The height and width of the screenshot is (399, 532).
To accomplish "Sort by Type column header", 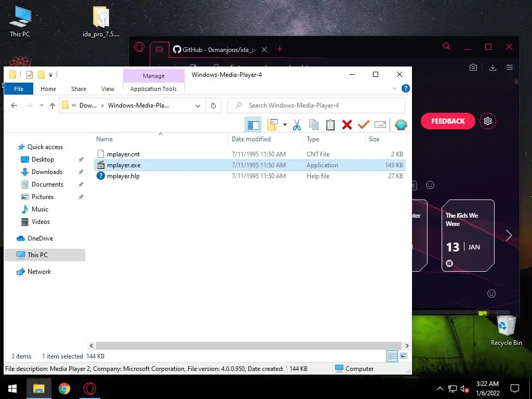I will pos(335,139).
